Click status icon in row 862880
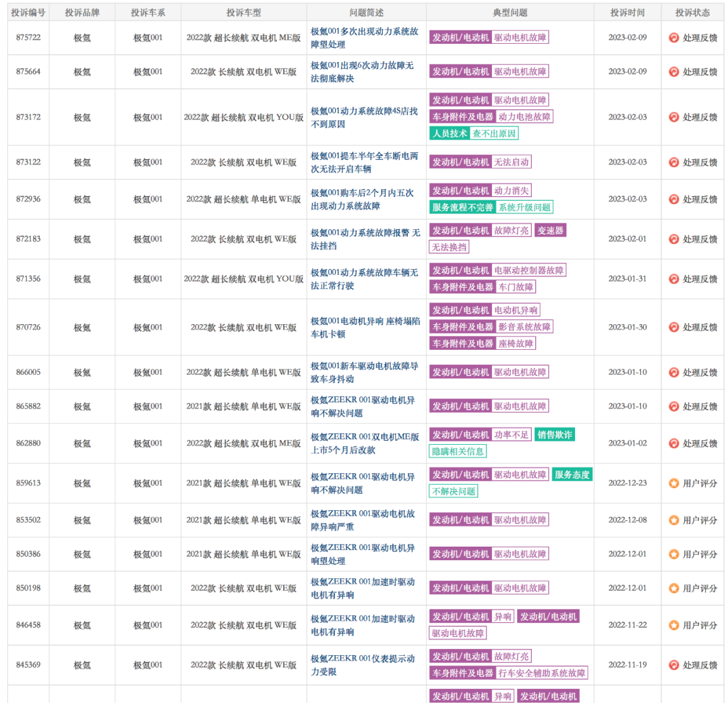This screenshot has width=728, height=703. pyautogui.click(x=673, y=444)
